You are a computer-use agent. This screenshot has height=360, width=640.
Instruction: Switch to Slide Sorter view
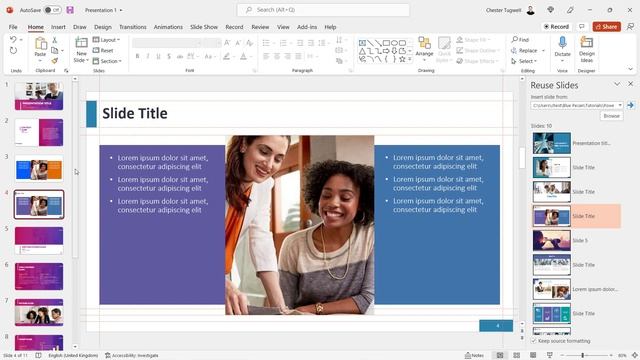pyautogui.click(x=516, y=356)
